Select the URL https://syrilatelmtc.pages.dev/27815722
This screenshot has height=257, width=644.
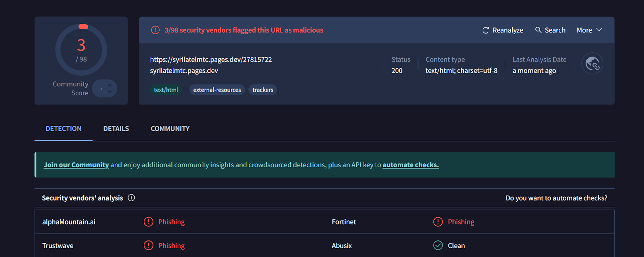211,60
